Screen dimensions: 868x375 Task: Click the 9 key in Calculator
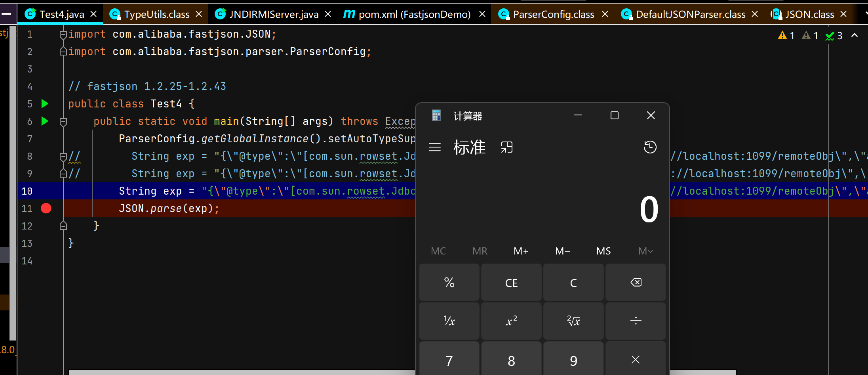tap(573, 359)
